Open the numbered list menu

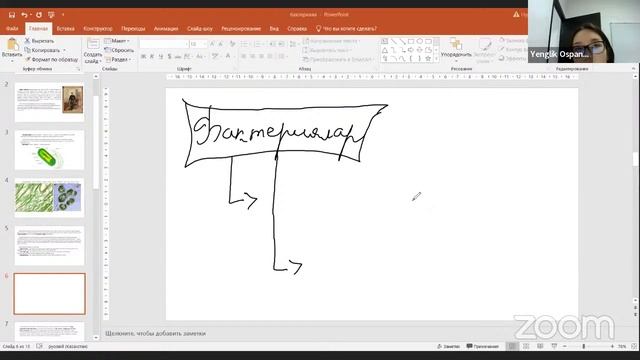pos(259,44)
